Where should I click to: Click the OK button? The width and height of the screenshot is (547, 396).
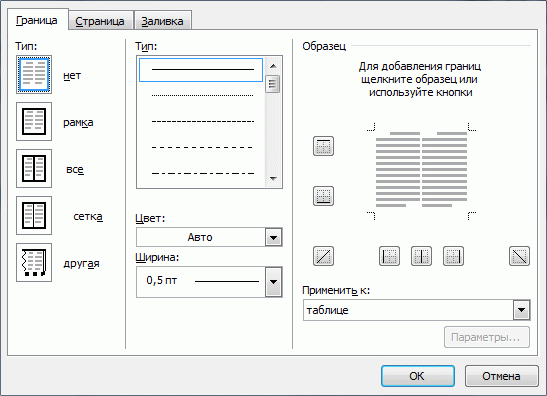[418, 376]
